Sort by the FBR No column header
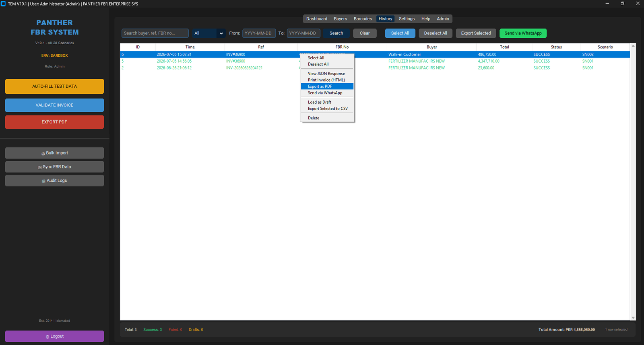The image size is (644, 345). [x=342, y=47]
